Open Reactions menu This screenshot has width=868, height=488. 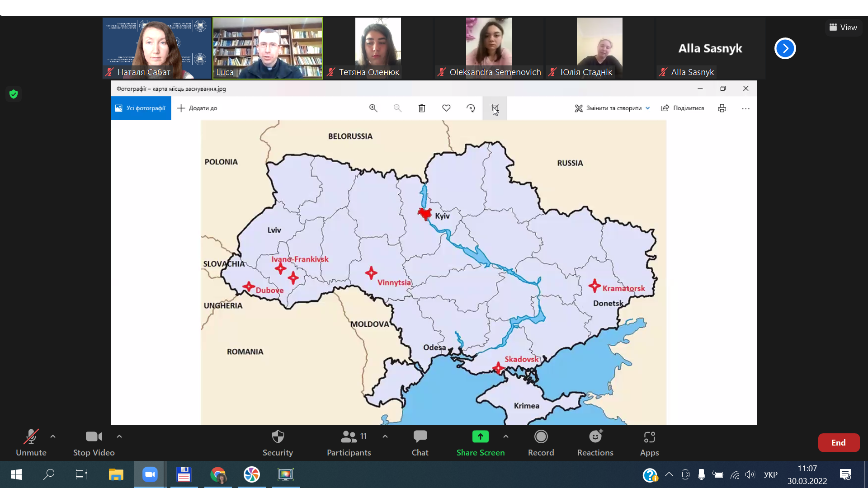coord(595,442)
